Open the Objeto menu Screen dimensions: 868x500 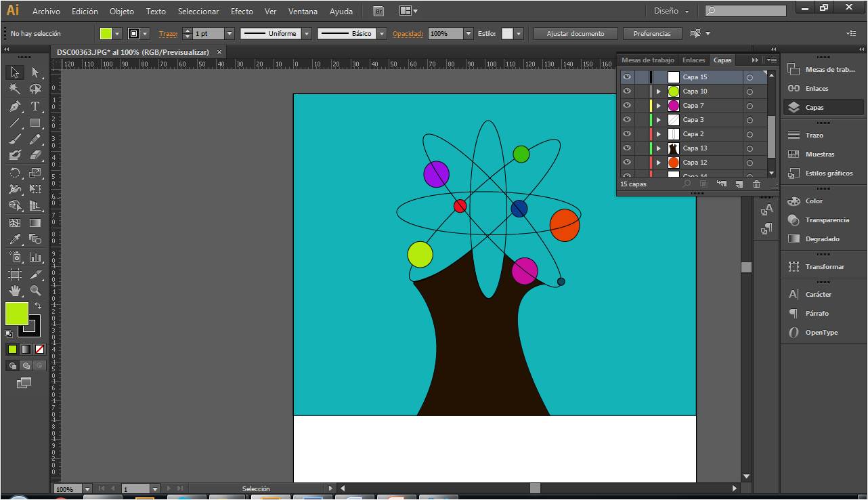coord(122,12)
